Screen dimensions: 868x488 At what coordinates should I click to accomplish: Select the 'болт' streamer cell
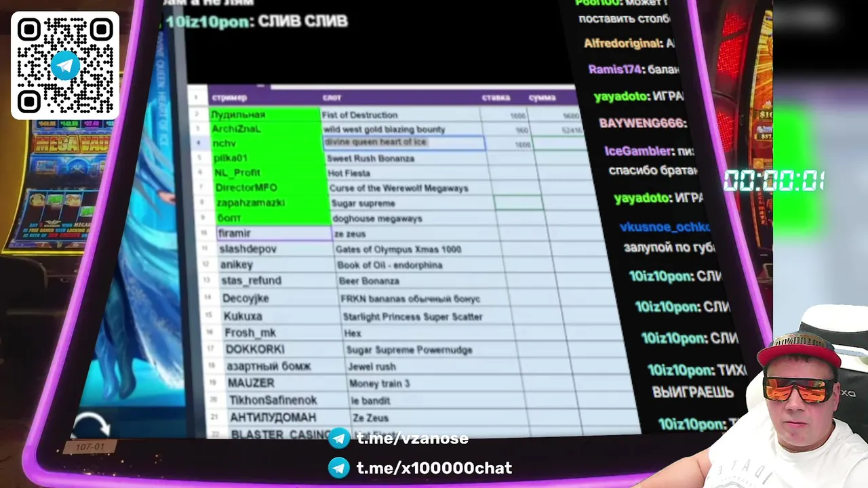click(x=274, y=218)
